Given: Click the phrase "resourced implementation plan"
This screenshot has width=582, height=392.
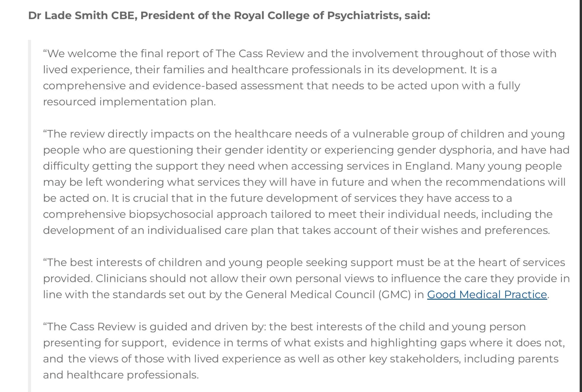Looking at the screenshot, I should point(129,102).
